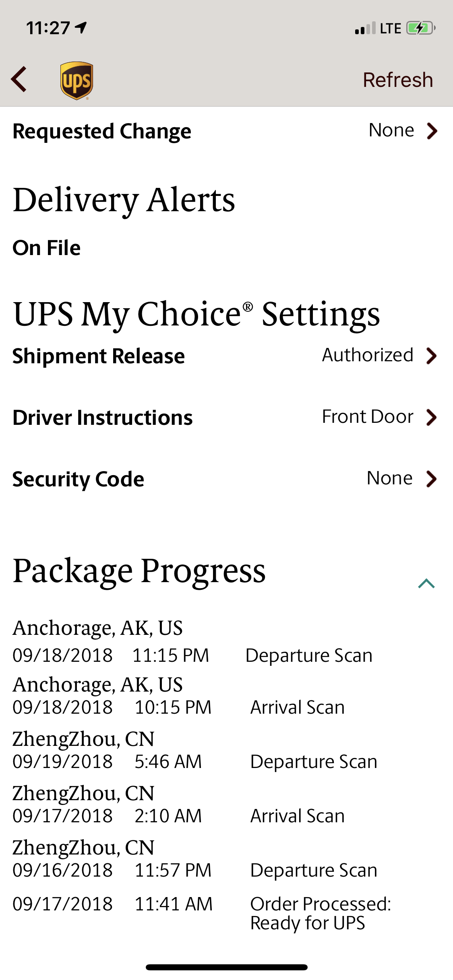The width and height of the screenshot is (453, 980).
Task: Tap the location arrow beside the clock
Action: tap(81, 27)
